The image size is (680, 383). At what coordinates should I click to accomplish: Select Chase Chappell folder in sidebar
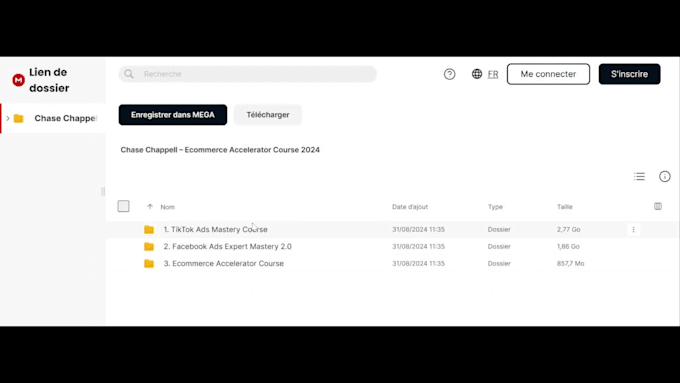(x=53, y=118)
